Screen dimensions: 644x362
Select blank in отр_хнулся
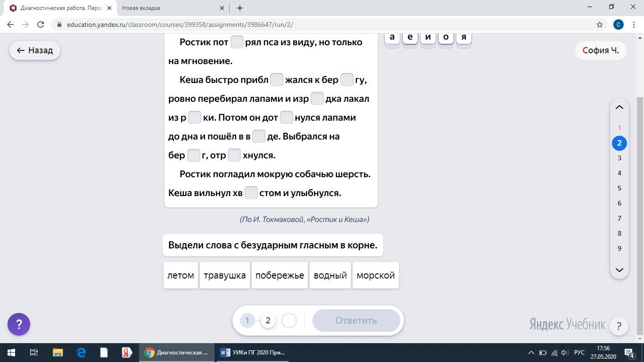pos(234,155)
